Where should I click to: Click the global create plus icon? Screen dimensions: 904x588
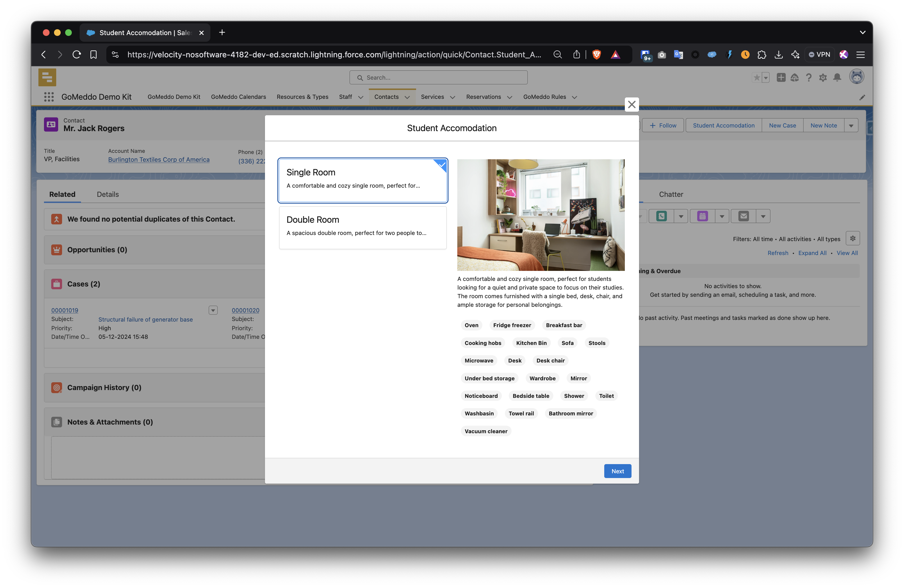pyautogui.click(x=781, y=77)
